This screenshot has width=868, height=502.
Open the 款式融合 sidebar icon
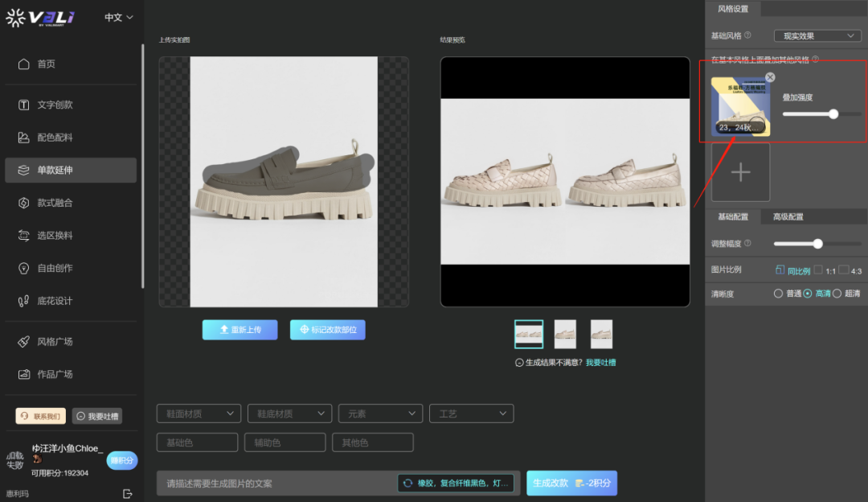coord(24,203)
